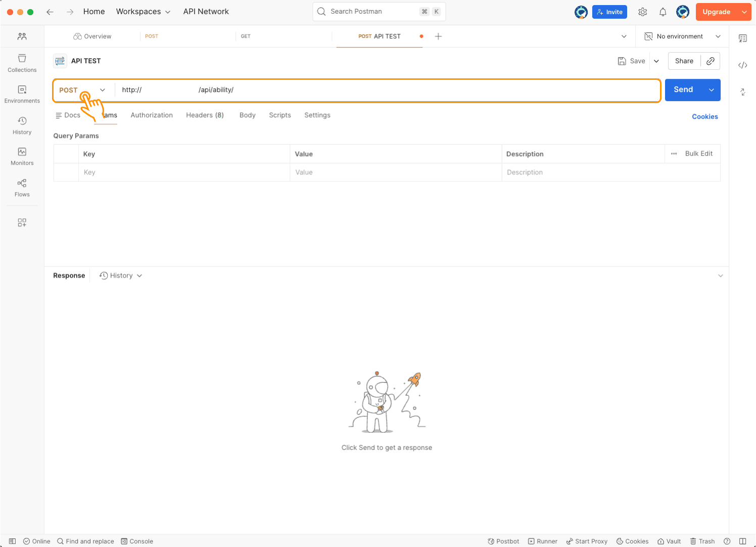Open the POST method dropdown
The image size is (756, 547).
(x=82, y=90)
